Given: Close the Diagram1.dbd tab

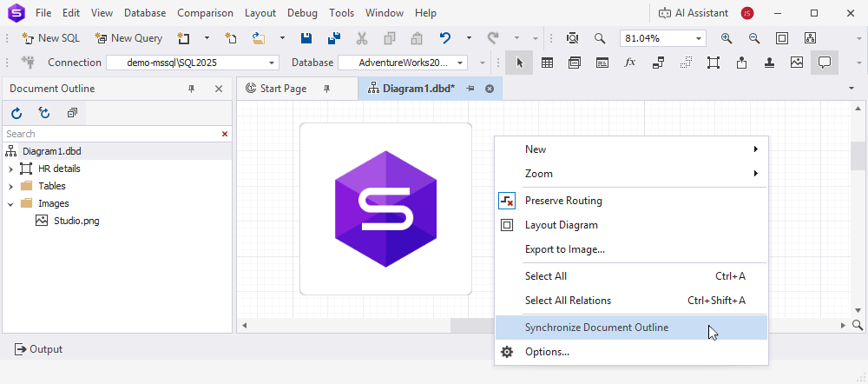Looking at the screenshot, I should pyautogui.click(x=490, y=89).
